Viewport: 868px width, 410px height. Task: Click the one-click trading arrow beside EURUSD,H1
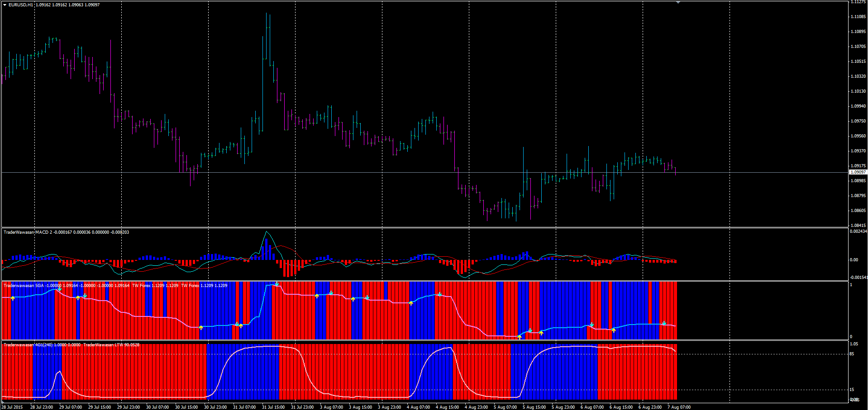(5, 5)
